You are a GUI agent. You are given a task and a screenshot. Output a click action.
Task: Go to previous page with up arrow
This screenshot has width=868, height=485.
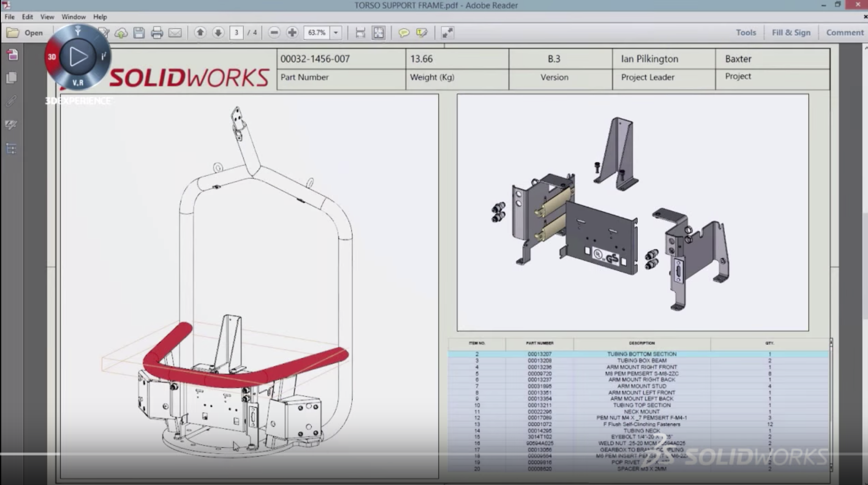click(200, 33)
